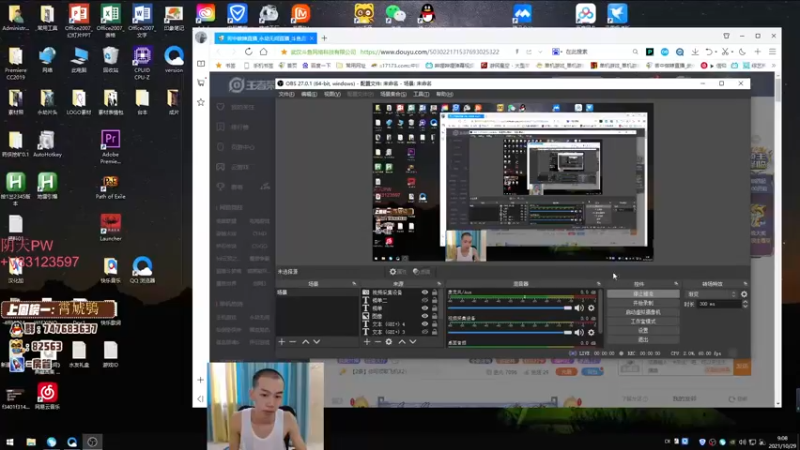Enable 工作室模式 in OBS controls

click(643, 321)
